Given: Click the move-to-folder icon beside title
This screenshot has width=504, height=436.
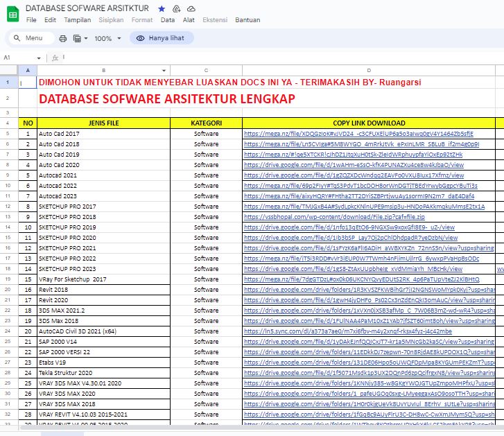Looking at the screenshot, I should pos(176,9).
